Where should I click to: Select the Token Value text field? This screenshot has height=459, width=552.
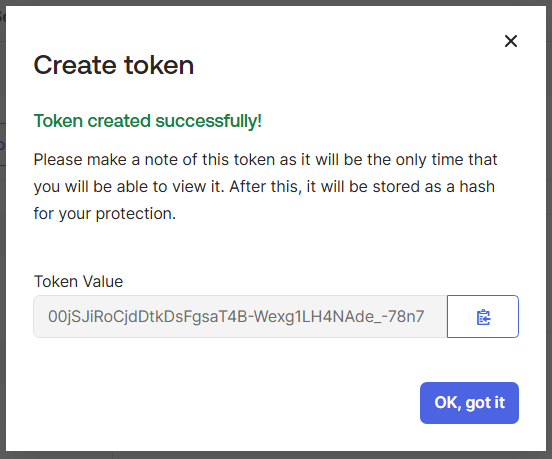(240, 316)
